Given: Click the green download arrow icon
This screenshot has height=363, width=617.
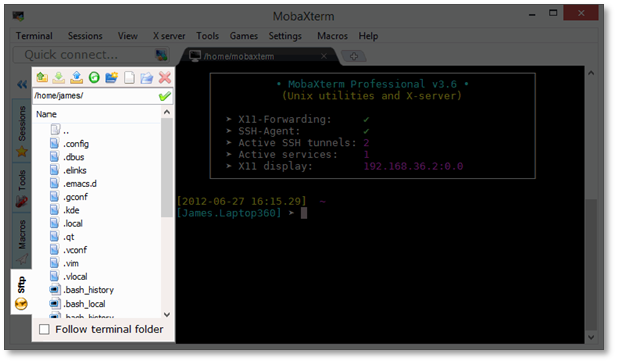Looking at the screenshot, I should pos(59,77).
